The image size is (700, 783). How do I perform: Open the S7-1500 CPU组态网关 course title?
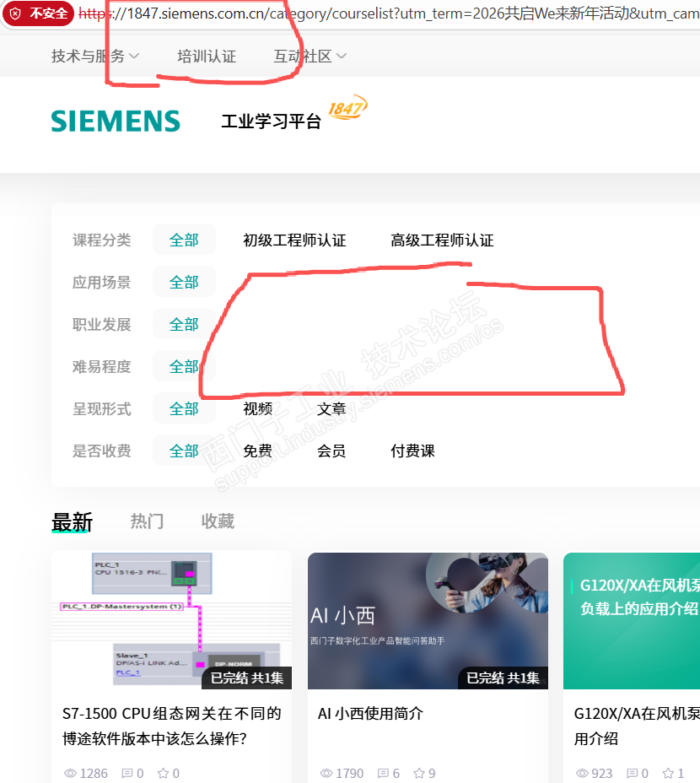pos(171,726)
